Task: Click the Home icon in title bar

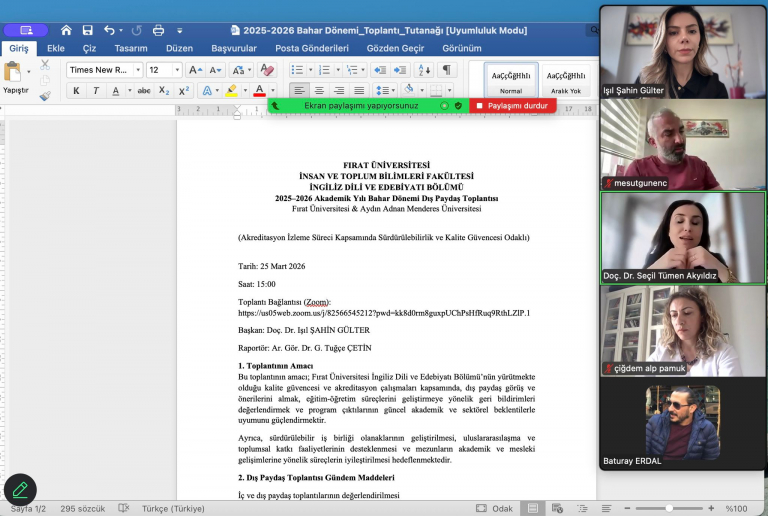Action: click(66, 31)
